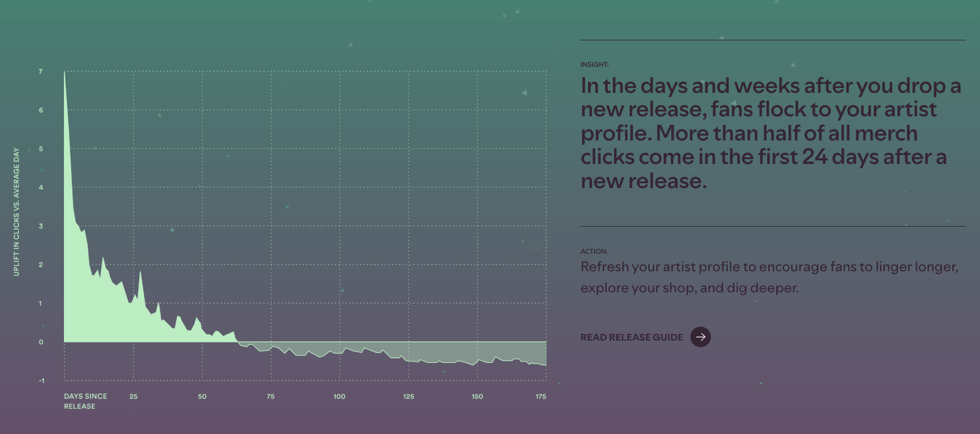Click the UPLIFT IN CLICKS vertical axis title
980x434 pixels.
(16, 212)
